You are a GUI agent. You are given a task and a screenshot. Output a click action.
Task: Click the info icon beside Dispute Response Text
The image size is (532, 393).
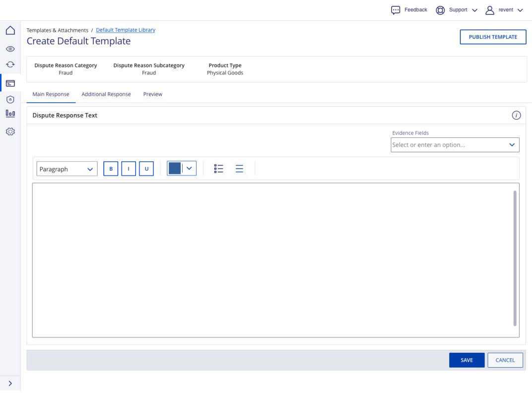click(x=516, y=116)
